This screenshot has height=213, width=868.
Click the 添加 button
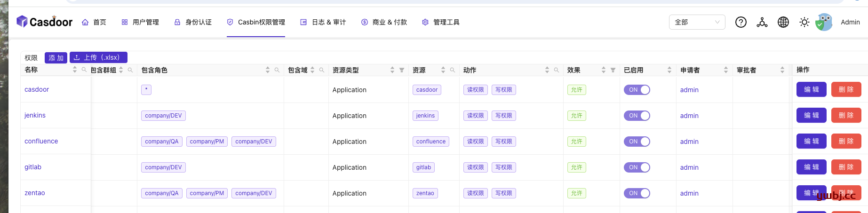(56, 57)
